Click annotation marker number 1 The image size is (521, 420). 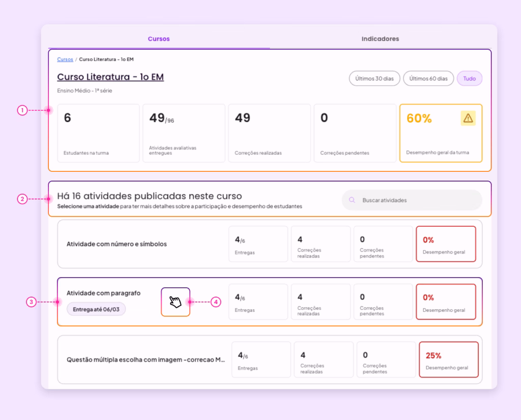22,110
